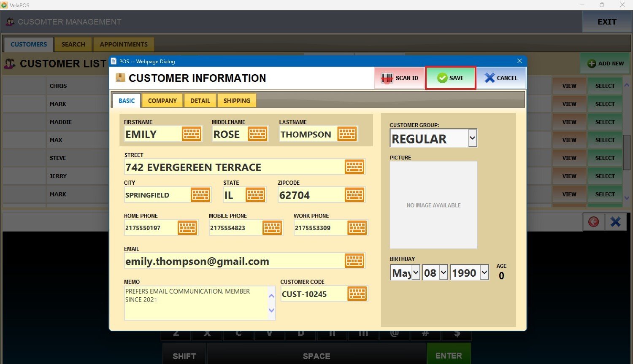Click keyboard icon beside Email field
The width and height of the screenshot is (633, 364).
[354, 261]
